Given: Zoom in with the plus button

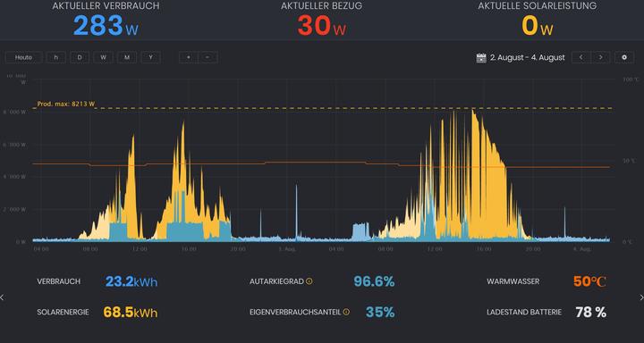Looking at the screenshot, I should [189, 57].
